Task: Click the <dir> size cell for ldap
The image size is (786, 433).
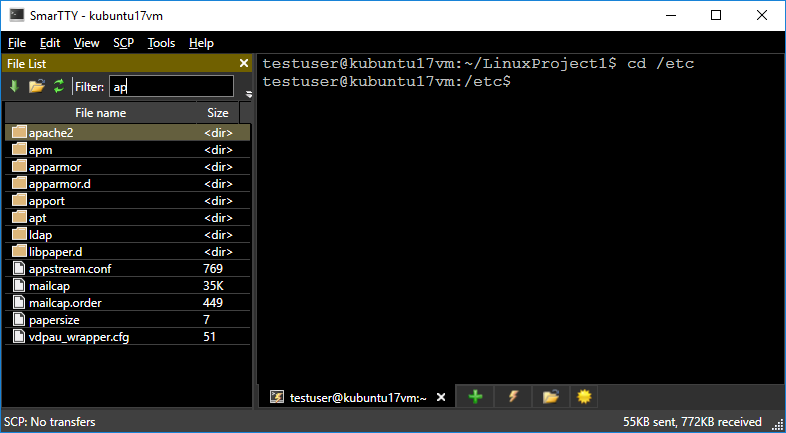Action: tap(219, 235)
